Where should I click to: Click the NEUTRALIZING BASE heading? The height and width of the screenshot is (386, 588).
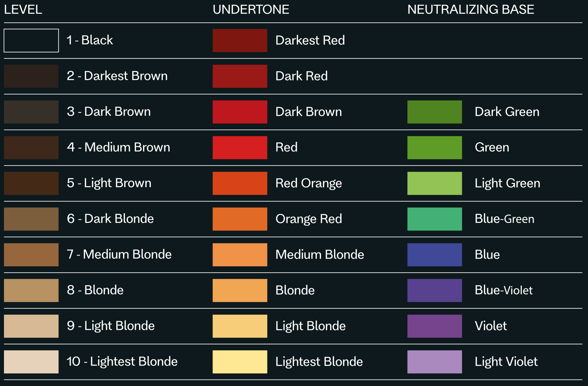pos(471,9)
